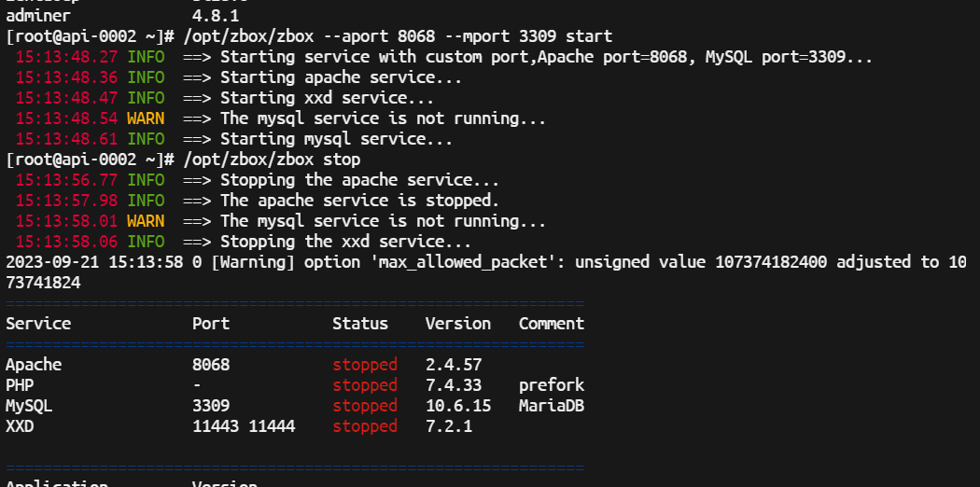Viewport: 980px width, 487px height.
Task: Click the "The apache service is stopped." message
Action: (x=359, y=201)
